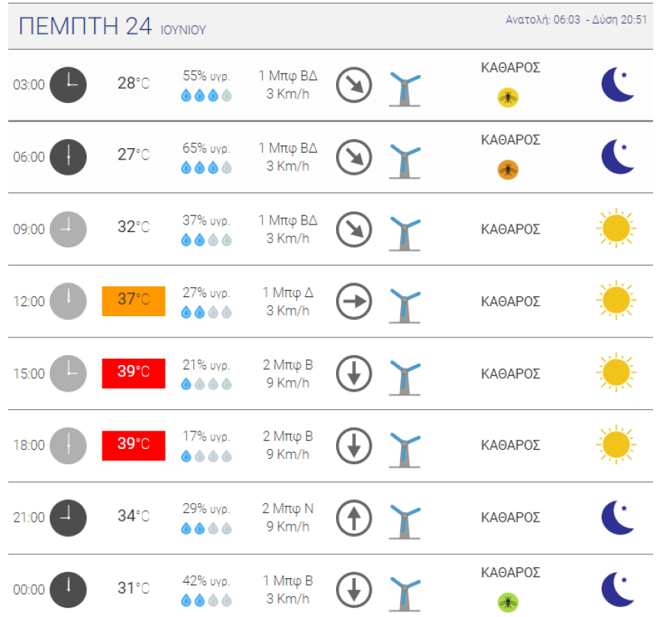
Task: Click the orange mosquito icon at 06:00
Action: tap(508, 169)
